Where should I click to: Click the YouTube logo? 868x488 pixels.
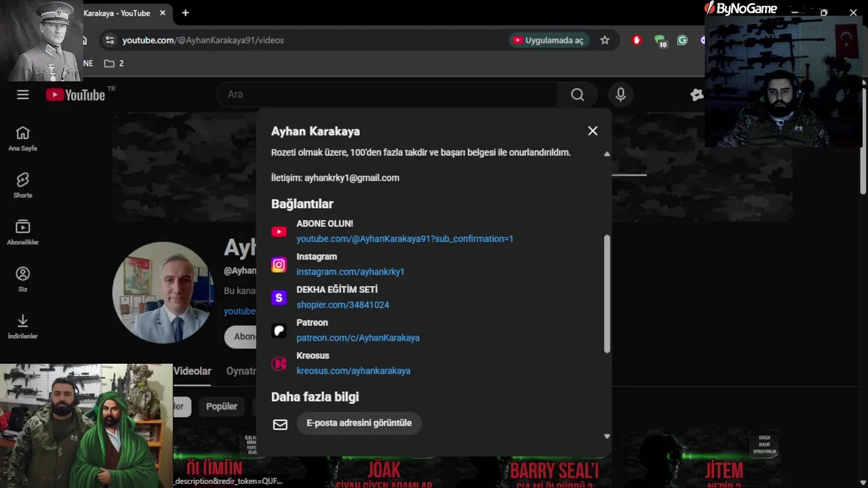[75, 95]
